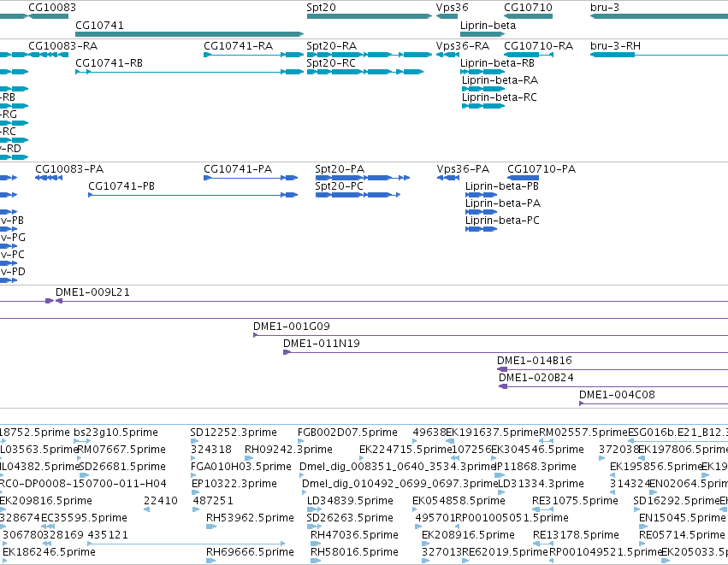Select protein label CG10741-PA
The height and width of the screenshot is (565, 728).
click(238, 169)
